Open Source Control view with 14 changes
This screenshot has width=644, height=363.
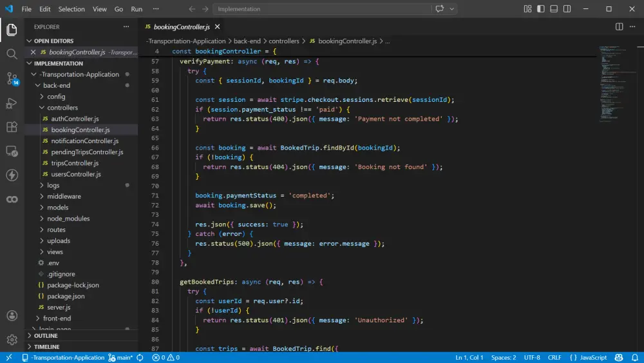(12, 78)
